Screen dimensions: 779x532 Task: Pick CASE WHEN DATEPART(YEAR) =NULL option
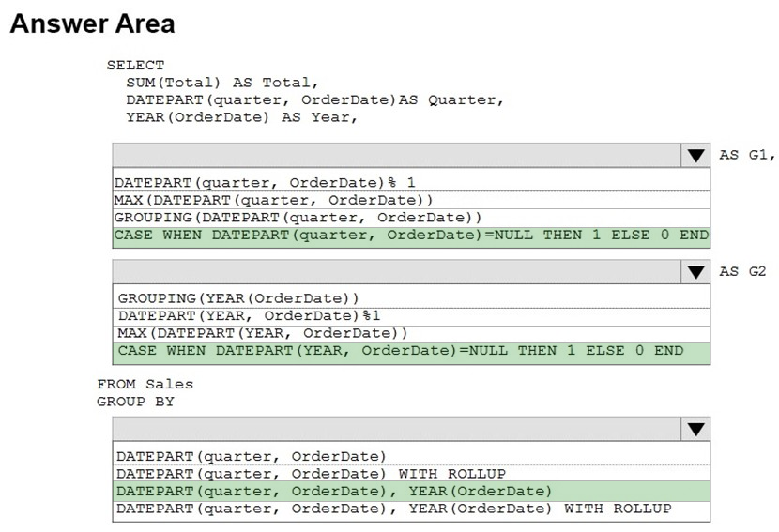pyautogui.click(x=411, y=353)
